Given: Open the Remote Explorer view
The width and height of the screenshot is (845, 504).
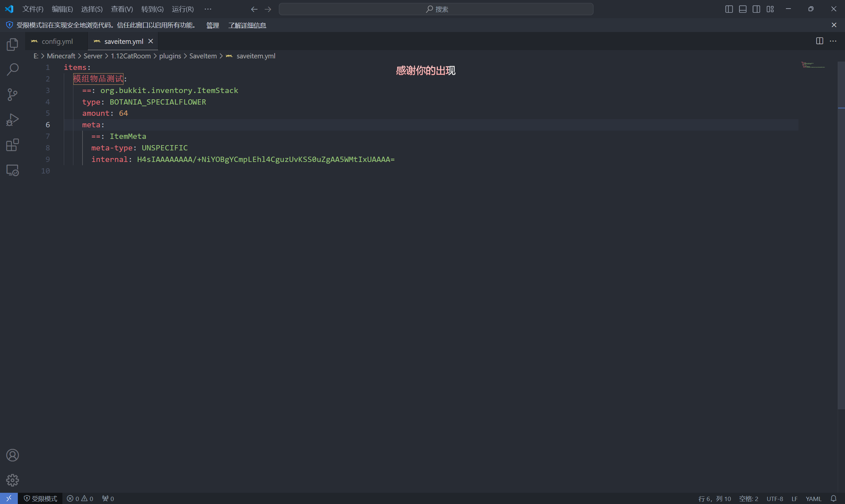Looking at the screenshot, I should (12, 170).
